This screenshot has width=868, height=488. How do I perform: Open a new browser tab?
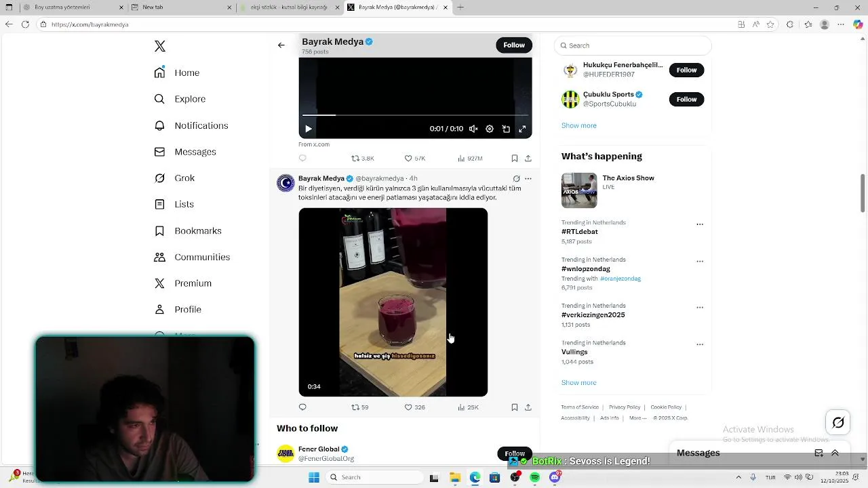point(460,7)
